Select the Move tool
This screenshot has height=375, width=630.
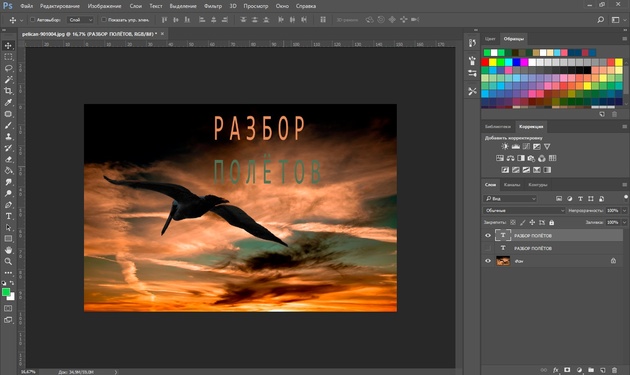point(8,45)
